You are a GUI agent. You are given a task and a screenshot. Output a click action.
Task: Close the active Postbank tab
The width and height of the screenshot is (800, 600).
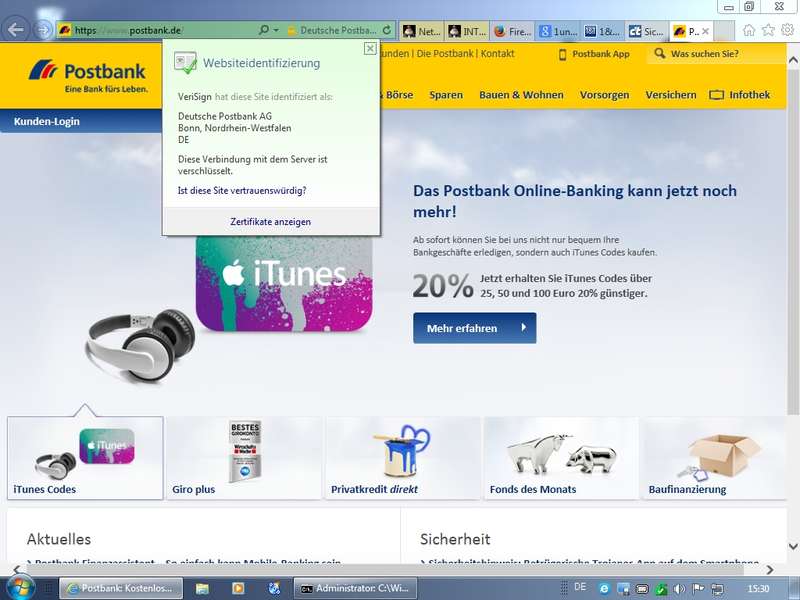click(706, 31)
